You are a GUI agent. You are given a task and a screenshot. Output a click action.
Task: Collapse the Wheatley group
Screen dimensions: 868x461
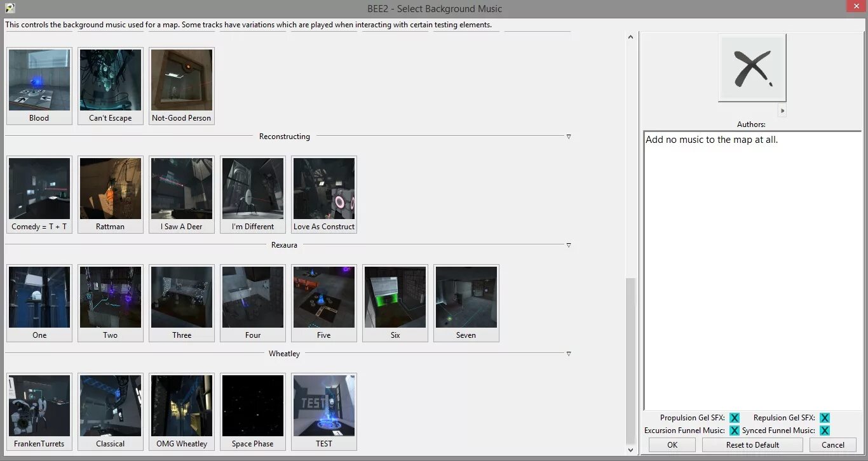click(x=569, y=354)
